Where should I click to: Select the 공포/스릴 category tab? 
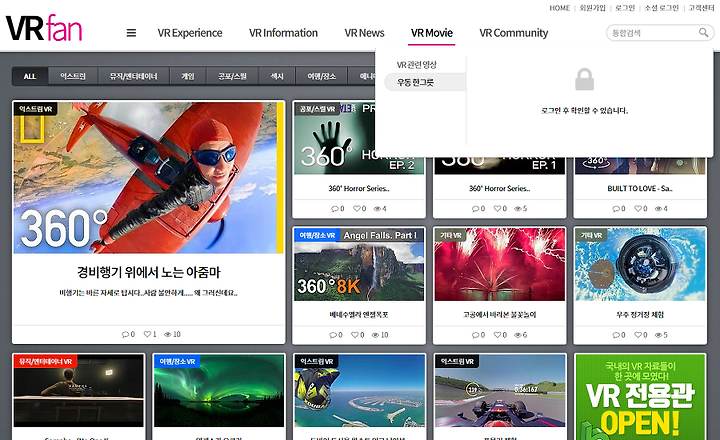click(x=232, y=76)
